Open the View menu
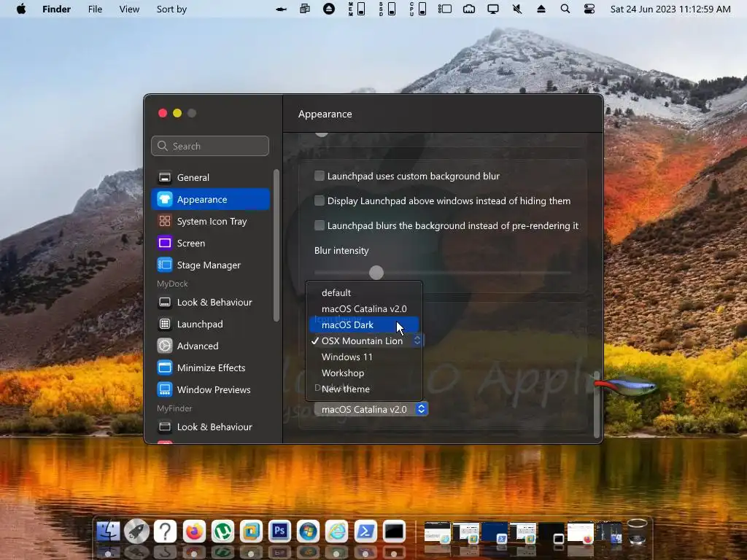 click(x=129, y=9)
